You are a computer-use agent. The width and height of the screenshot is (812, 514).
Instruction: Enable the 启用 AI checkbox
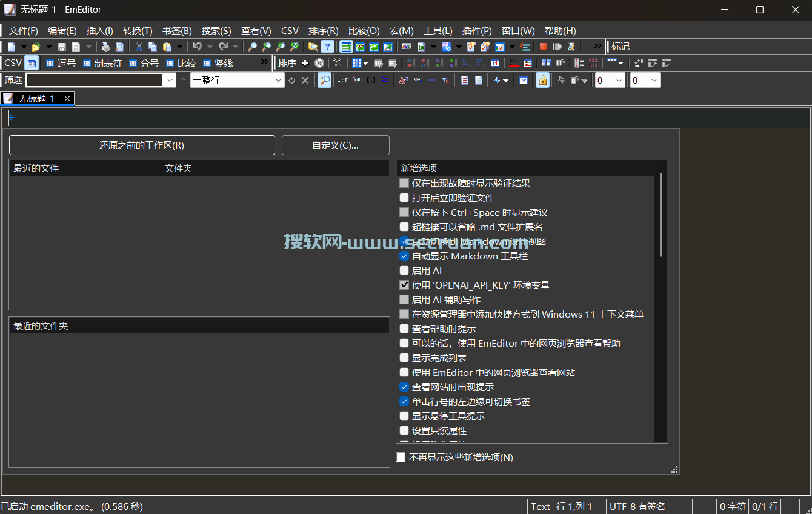coord(404,270)
